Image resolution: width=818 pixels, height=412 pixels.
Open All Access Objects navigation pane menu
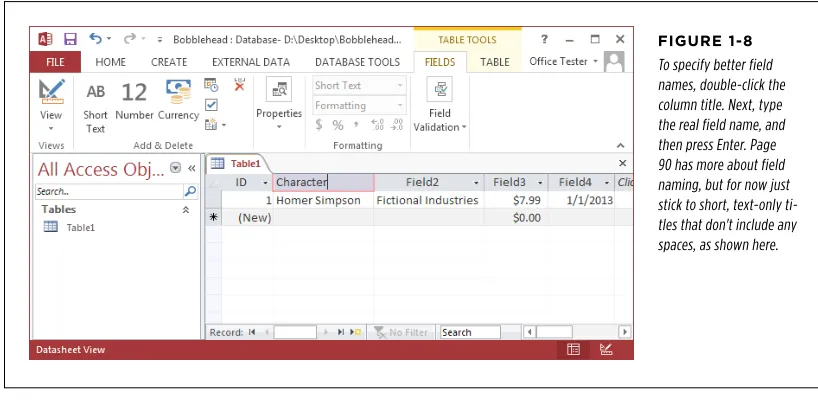pyautogui.click(x=176, y=168)
